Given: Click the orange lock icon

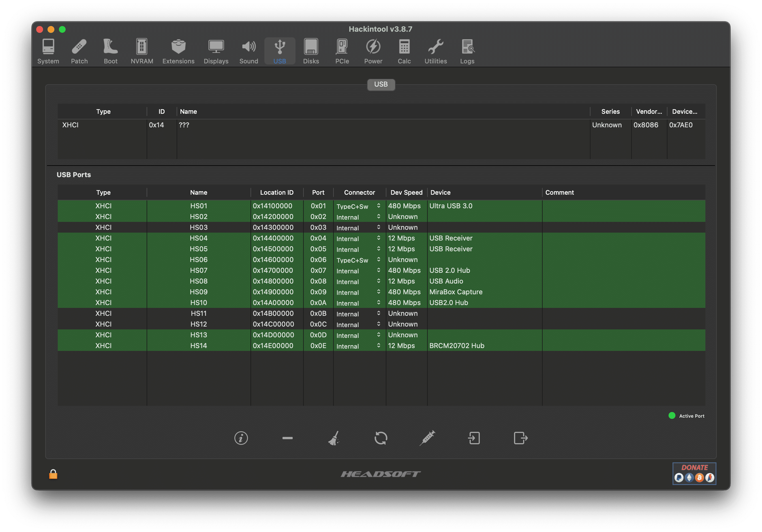Looking at the screenshot, I should pos(53,474).
